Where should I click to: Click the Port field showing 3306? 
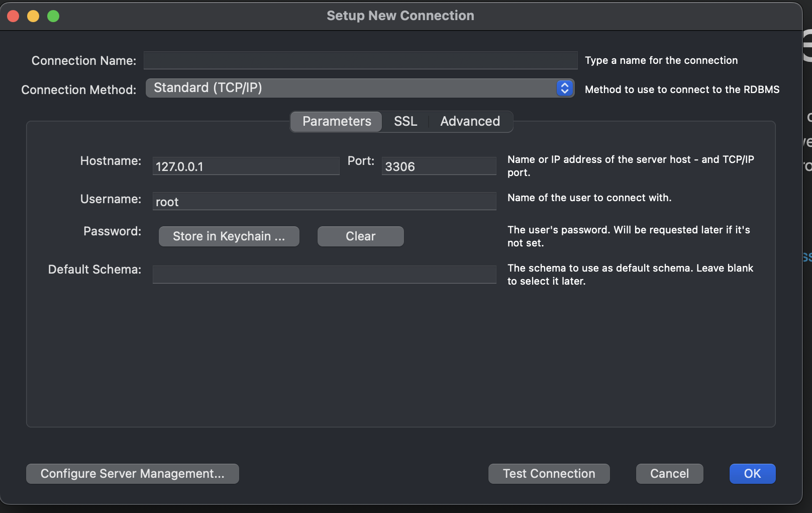(439, 166)
